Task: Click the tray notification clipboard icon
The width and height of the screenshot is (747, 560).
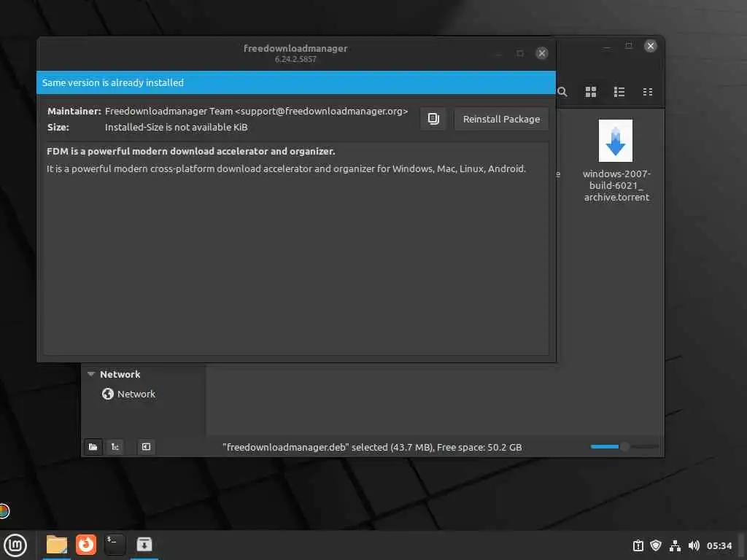Action: (x=638, y=545)
